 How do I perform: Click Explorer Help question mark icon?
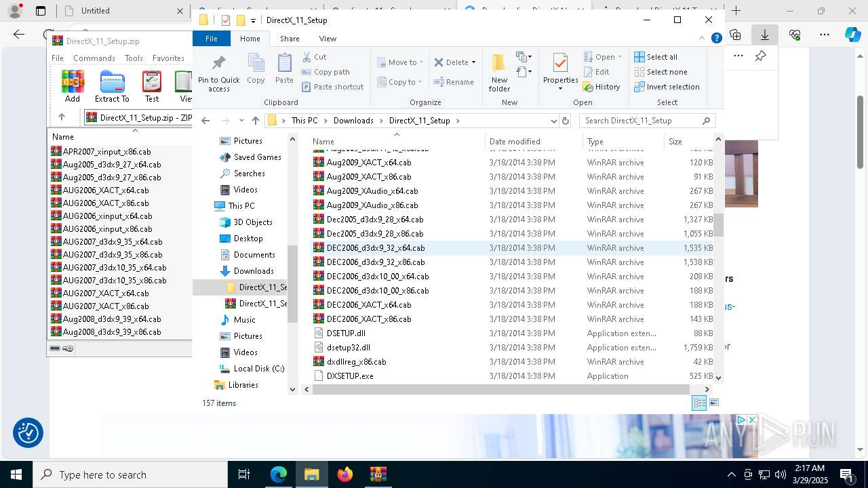tap(716, 39)
